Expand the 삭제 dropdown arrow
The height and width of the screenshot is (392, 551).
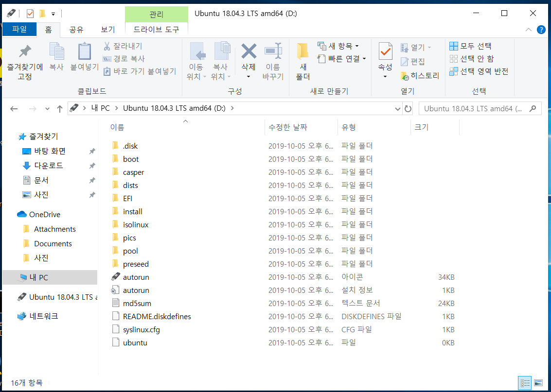click(x=249, y=76)
